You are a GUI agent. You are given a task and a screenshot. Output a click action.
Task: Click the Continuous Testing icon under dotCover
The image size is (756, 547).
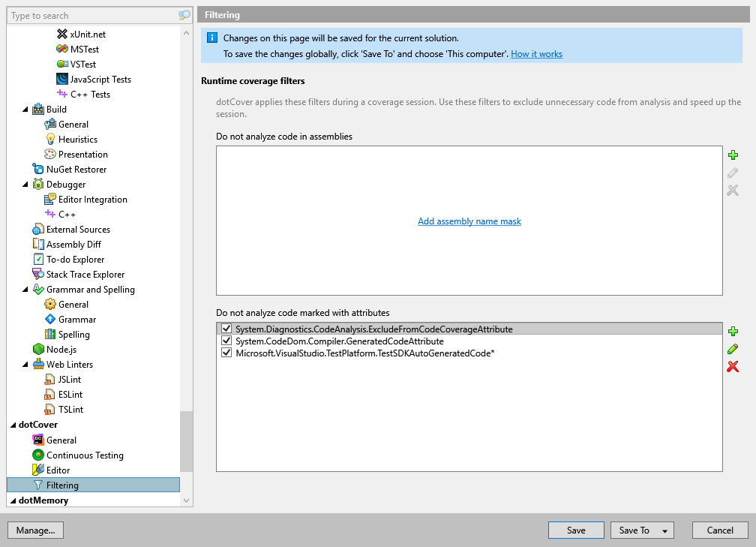pyautogui.click(x=37, y=455)
